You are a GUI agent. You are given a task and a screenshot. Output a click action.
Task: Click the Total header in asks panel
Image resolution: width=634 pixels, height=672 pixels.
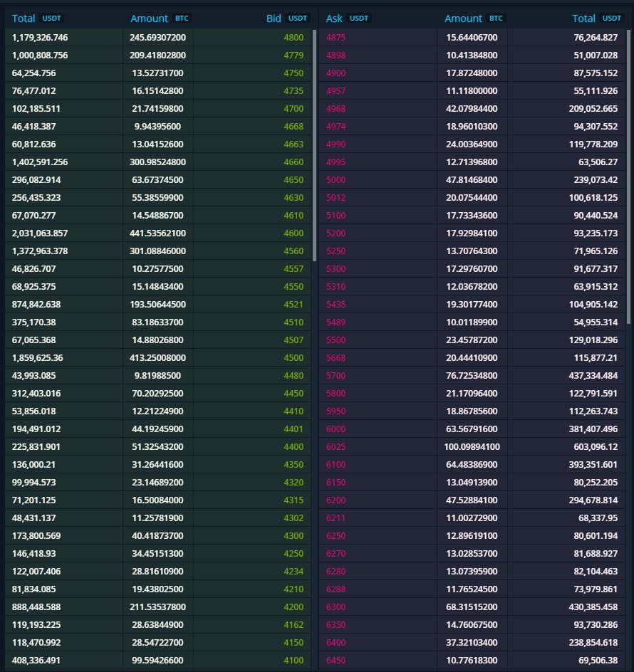click(597, 19)
